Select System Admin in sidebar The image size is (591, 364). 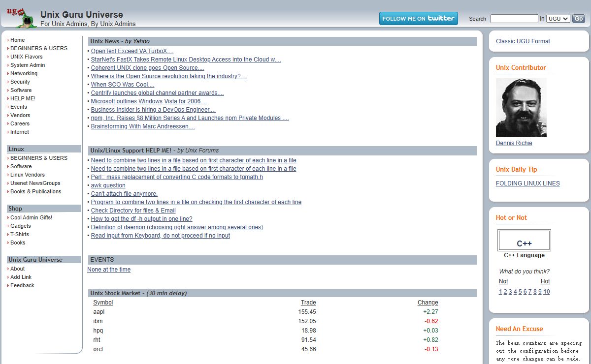[x=28, y=65]
